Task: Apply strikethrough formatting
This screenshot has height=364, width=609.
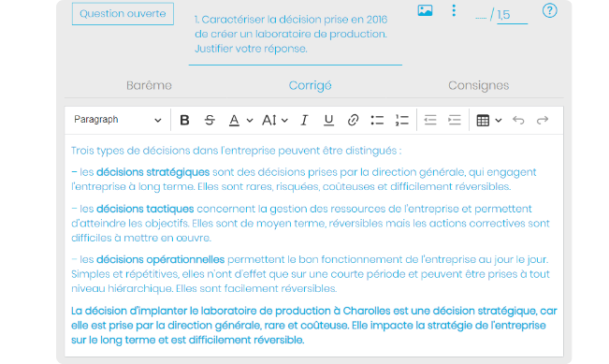Action: [x=210, y=120]
